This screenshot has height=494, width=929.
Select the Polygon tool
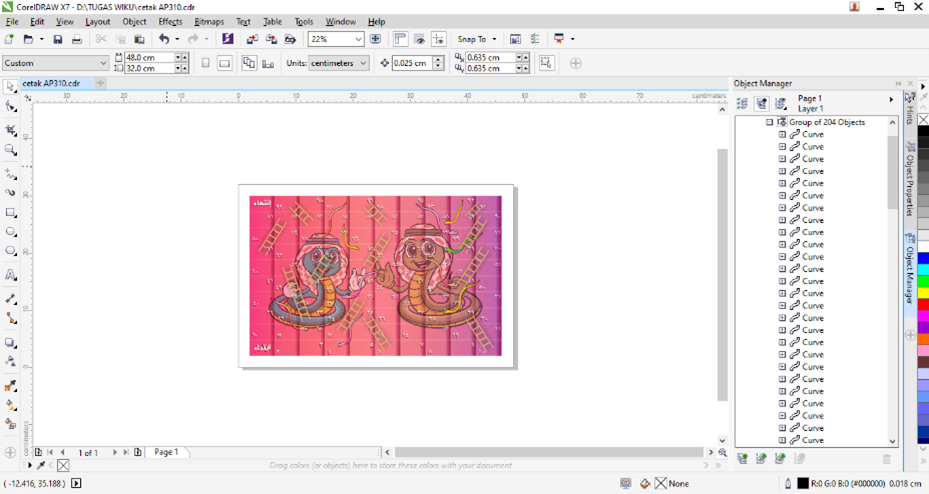10,251
